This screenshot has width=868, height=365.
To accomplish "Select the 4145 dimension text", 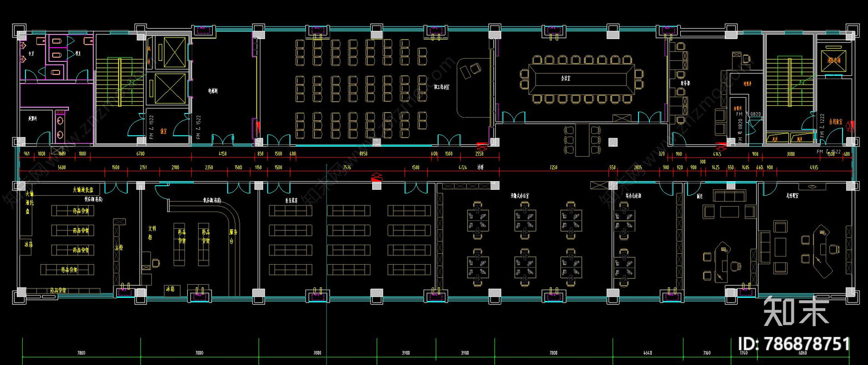I will tap(717, 154).
